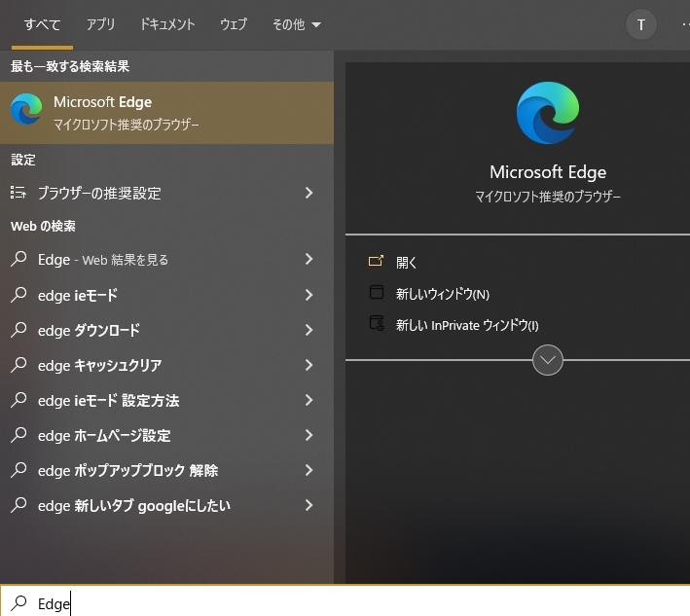The image size is (690, 616).
Task: Click Microsoft Edge title in preview pane
Action: [547, 172]
